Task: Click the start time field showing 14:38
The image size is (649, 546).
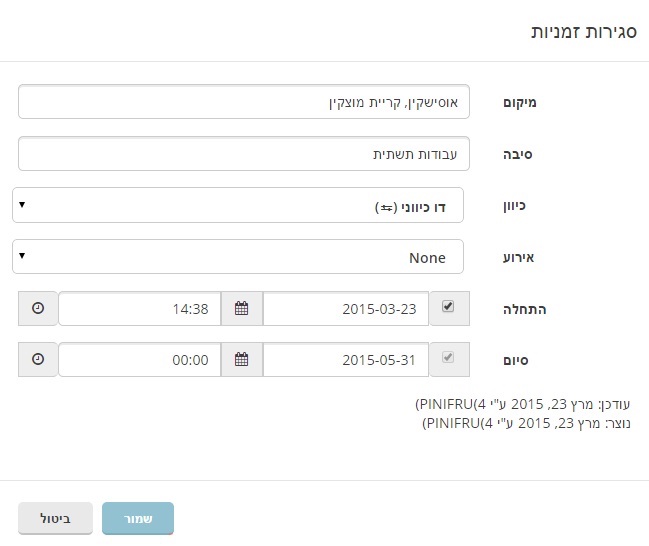Action: click(138, 309)
